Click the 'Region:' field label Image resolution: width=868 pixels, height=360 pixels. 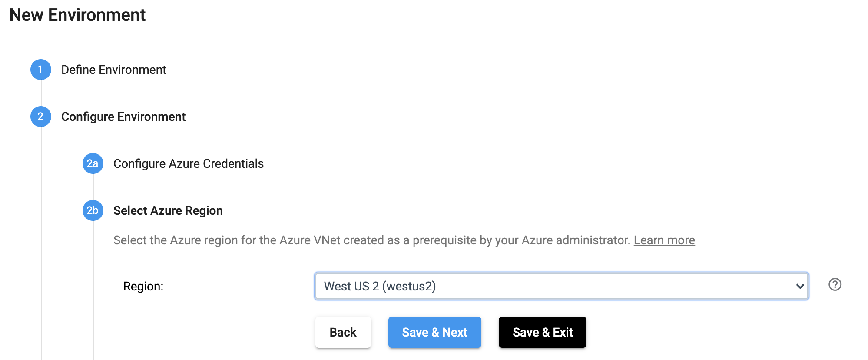point(143,286)
